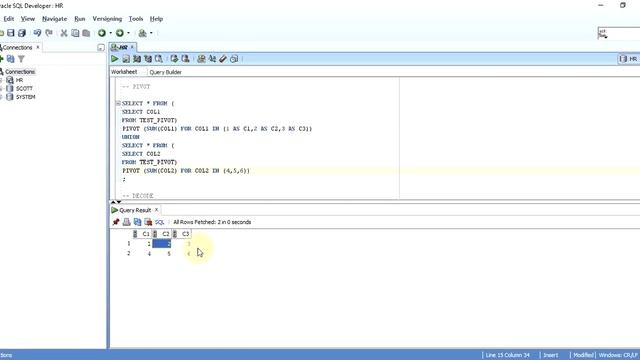The width and height of the screenshot is (640, 360).
Task: Click the C3 column header
Action: coord(182,234)
